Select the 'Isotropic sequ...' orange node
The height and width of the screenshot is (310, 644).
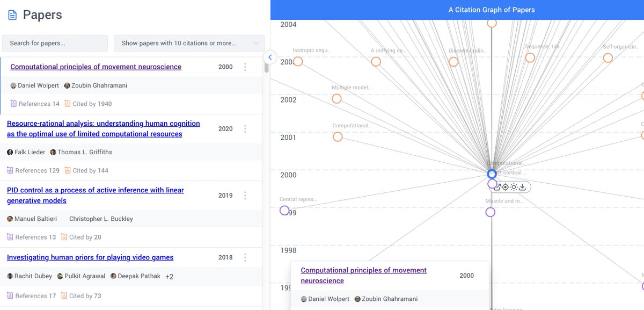click(x=298, y=61)
